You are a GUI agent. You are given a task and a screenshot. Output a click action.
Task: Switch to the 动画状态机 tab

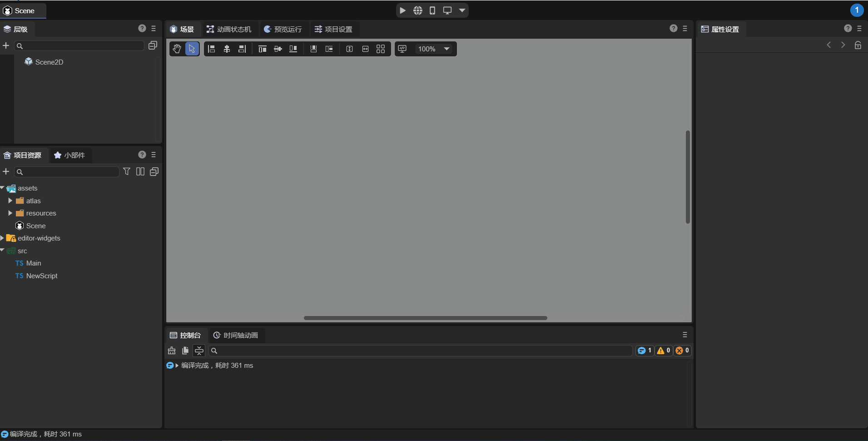229,29
